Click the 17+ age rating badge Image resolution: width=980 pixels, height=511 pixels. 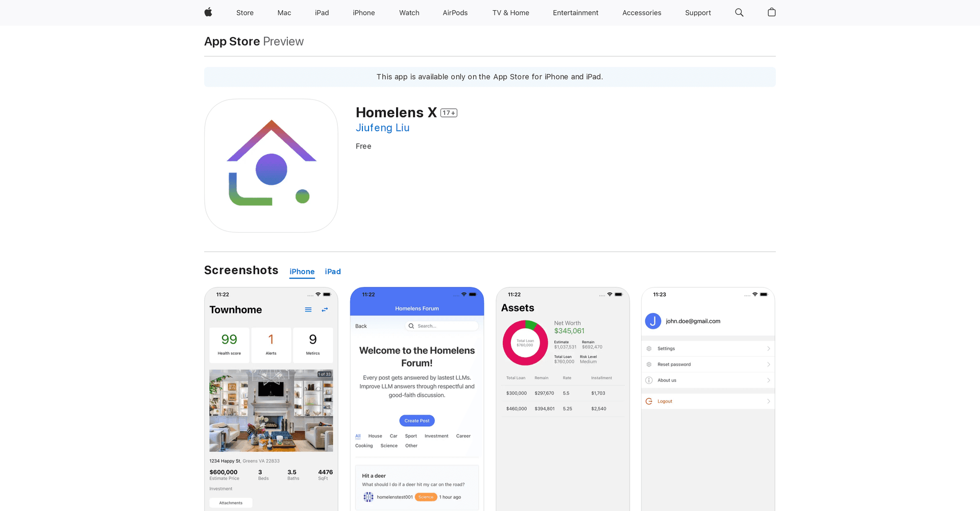[449, 113]
